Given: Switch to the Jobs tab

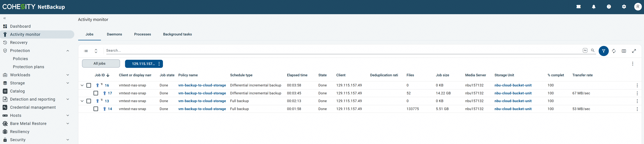Looking at the screenshot, I should tap(89, 34).
